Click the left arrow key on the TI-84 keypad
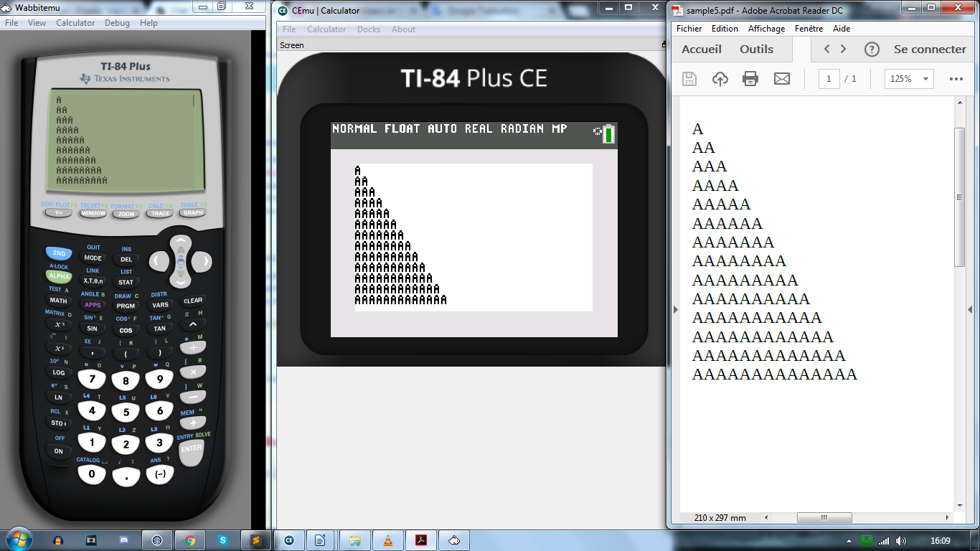Screen dimensions: 980x551 158,261
